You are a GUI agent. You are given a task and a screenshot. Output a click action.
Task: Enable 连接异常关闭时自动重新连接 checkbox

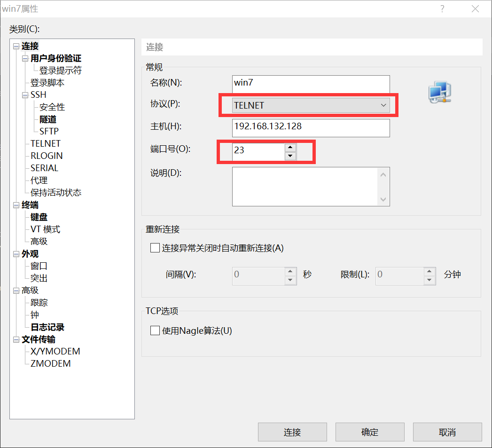pos(155,248)
